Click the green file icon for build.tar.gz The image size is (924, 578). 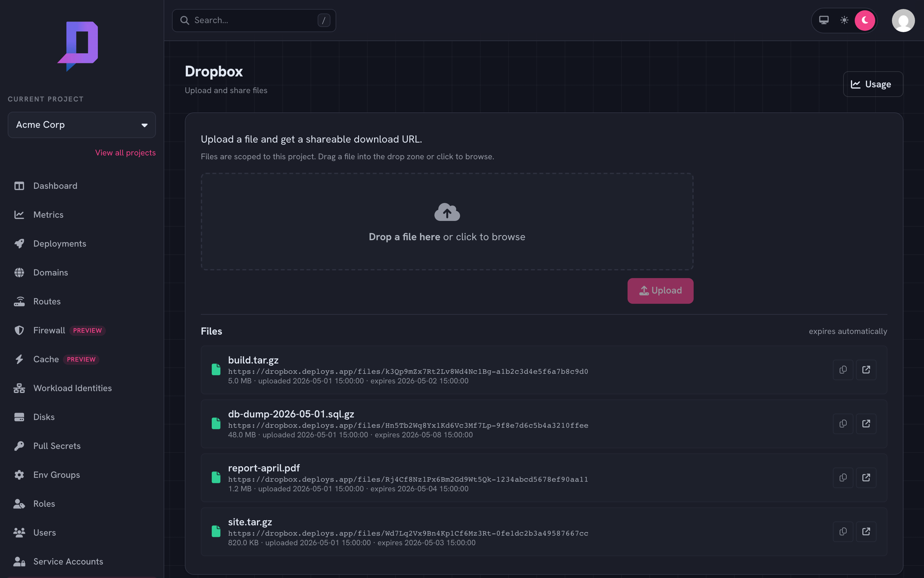[216, 369]
